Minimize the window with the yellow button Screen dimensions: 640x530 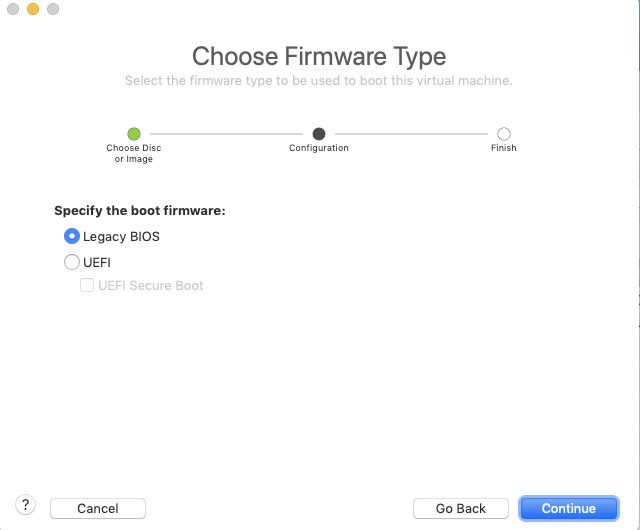point(33,9)
